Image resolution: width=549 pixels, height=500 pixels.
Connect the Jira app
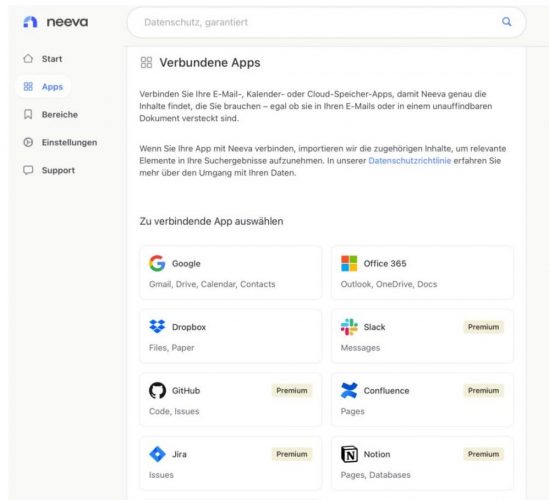click(x=230, y=463)
